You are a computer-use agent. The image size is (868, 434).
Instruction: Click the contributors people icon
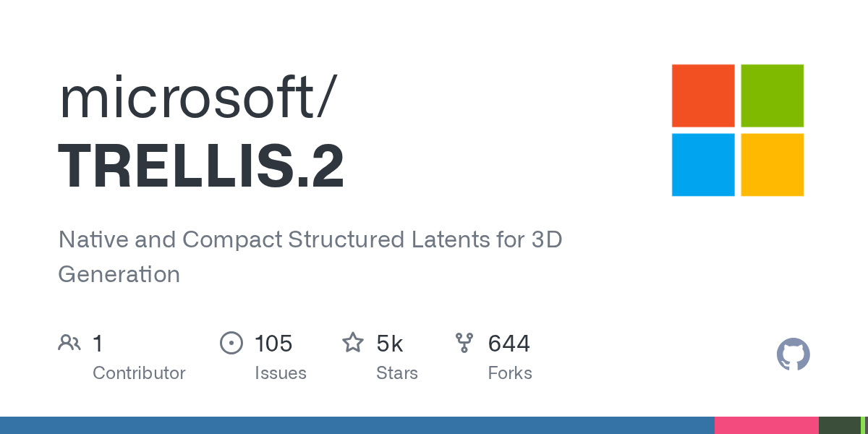[x=69, y=343]
